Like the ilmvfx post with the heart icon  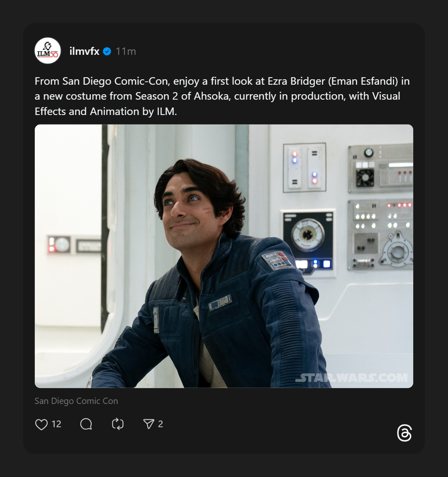pos(41,424)
